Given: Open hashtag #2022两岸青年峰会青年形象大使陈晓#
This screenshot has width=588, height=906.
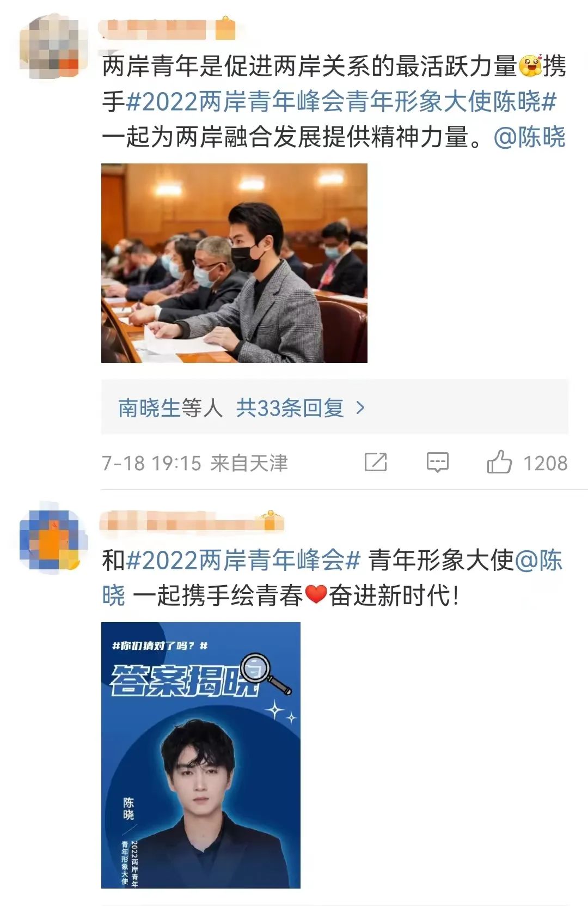Looking at the screenshot, I should click(341, 101).
